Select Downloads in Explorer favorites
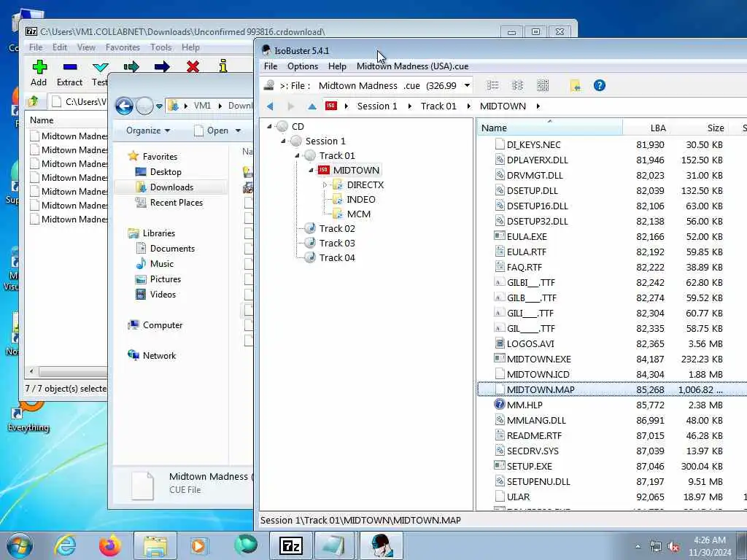The image size is (747, 560). (x=171, y=187)
